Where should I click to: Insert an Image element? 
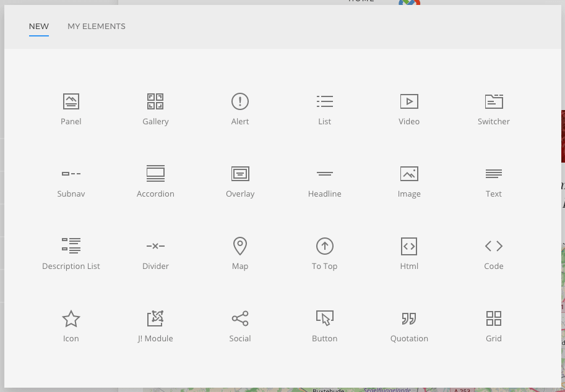tap(409, 174)
